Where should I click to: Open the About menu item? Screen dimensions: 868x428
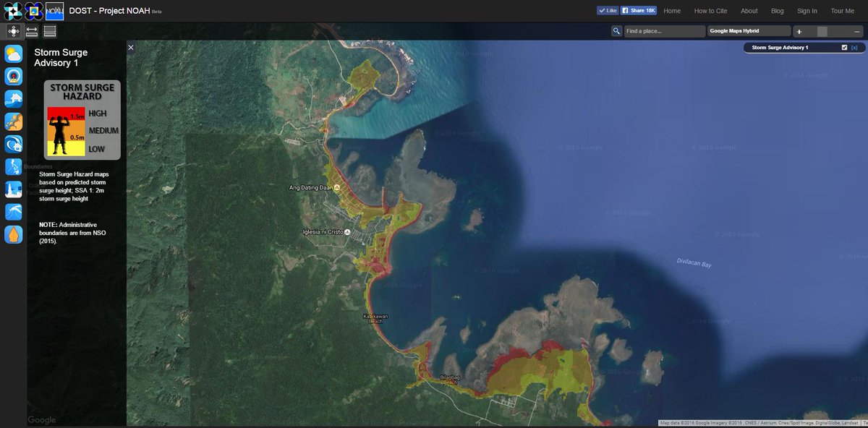coord(749,11)
